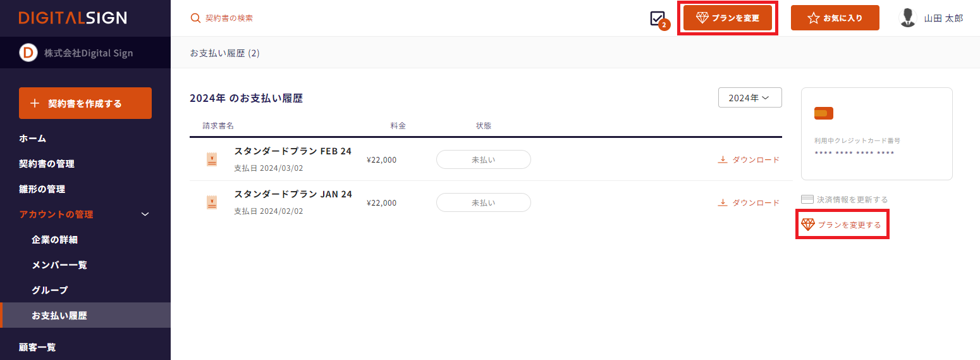Click the user avatar icon for 山田 太郎
The image size is (980, 360).
click(907, 18)
